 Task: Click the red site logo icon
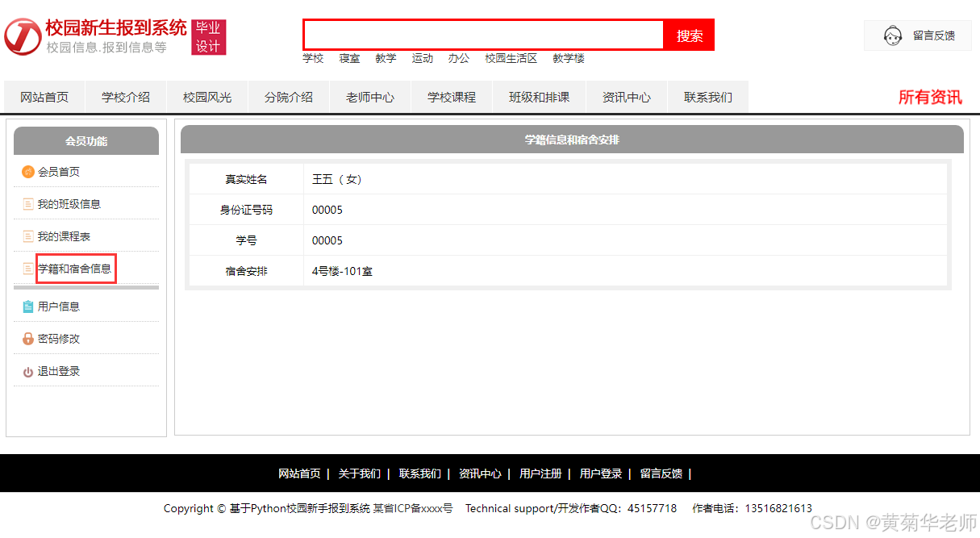(x=23, y=37)
